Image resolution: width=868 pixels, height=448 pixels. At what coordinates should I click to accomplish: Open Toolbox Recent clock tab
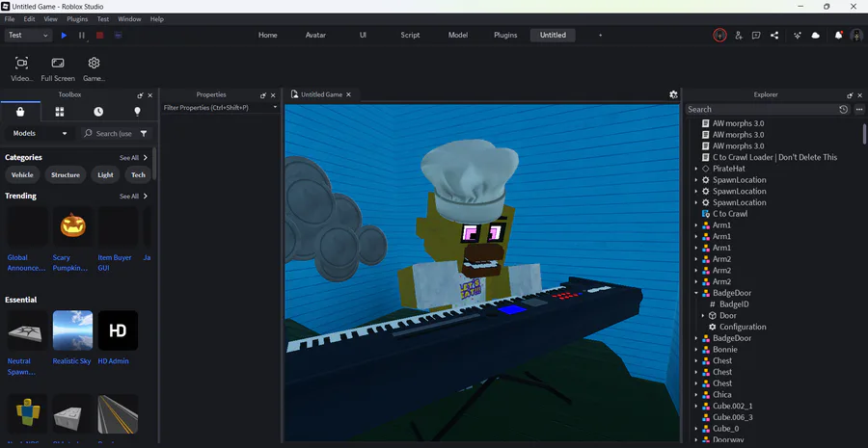click(98, 112)
